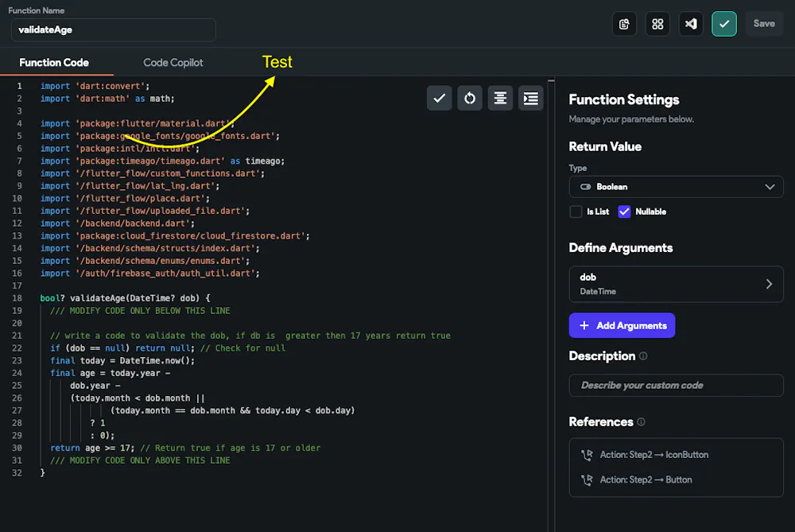Open the Return Value Type dropdown
The image size is (795, 532).
(677, 187)
